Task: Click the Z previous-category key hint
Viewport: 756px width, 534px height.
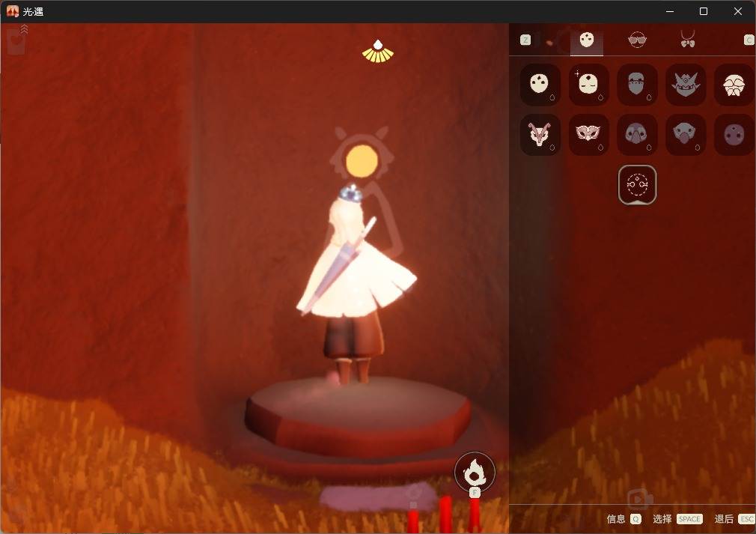Action: click(x=525, y=40)
